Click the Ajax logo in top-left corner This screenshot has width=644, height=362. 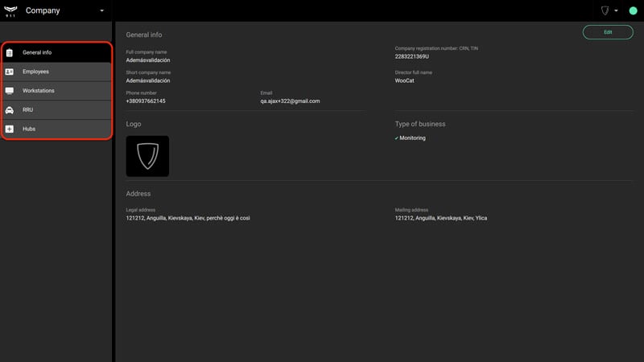(x=10, y=11)
